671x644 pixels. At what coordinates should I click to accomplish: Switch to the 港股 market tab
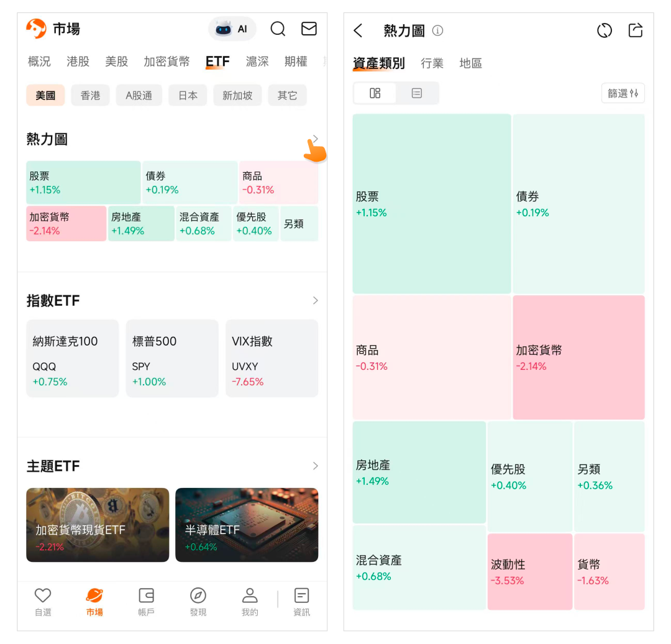(x=78, y=62)
